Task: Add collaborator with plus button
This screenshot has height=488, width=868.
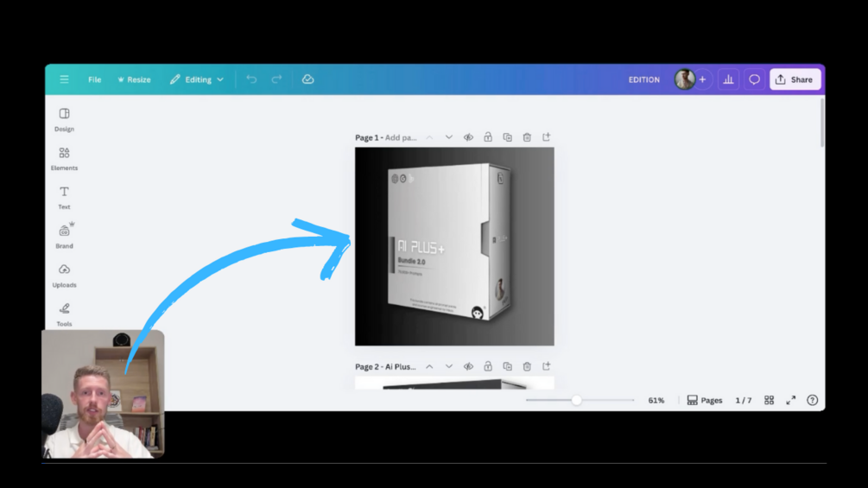Action: tap(702, 79)
